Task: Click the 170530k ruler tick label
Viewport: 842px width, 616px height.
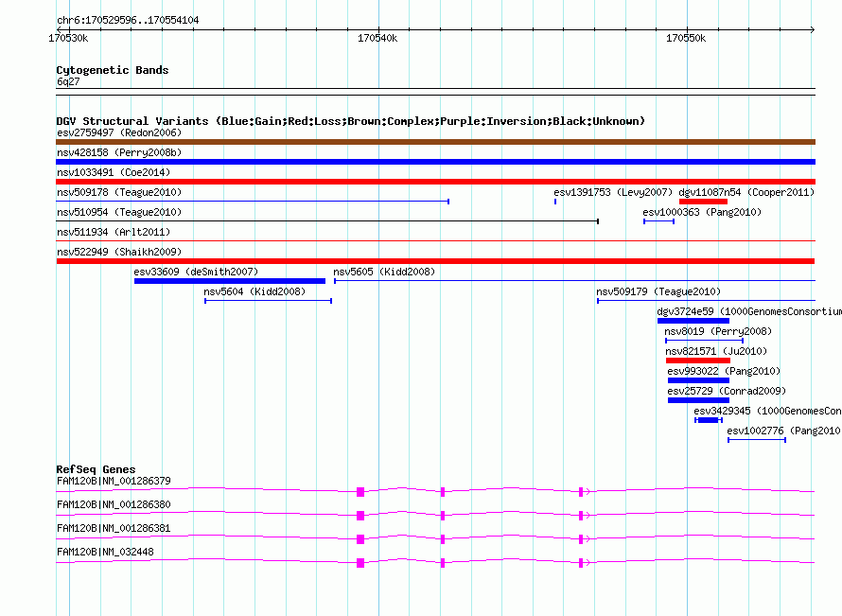Action: pos(68,38)
